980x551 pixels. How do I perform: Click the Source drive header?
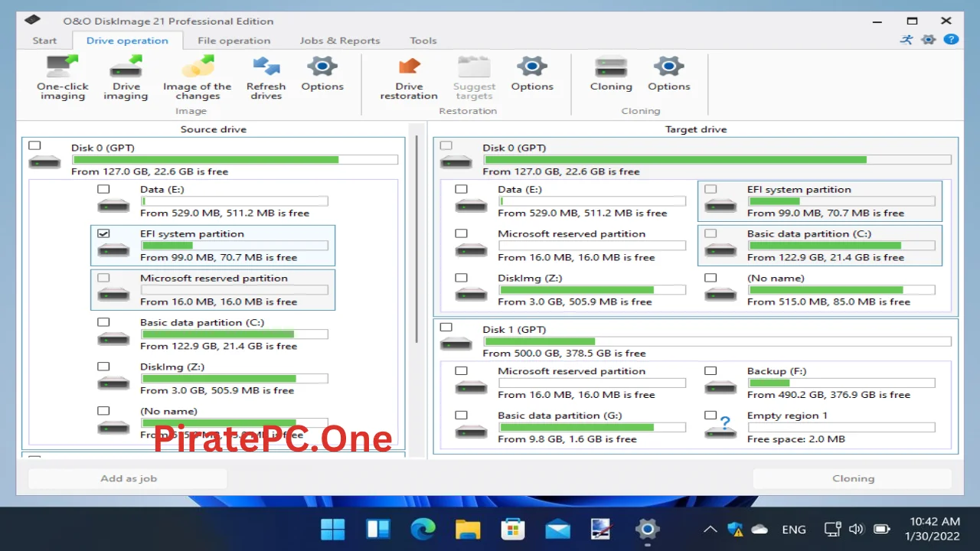tap(213, 129)
